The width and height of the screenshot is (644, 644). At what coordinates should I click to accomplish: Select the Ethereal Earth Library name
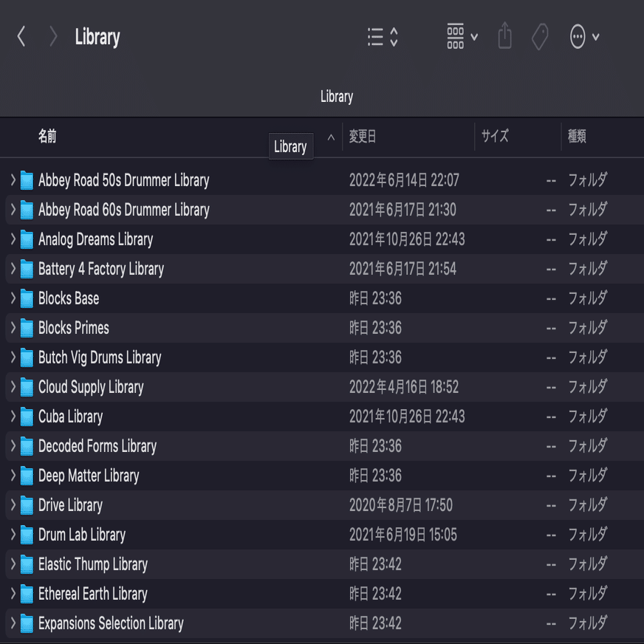click(93, 595)
